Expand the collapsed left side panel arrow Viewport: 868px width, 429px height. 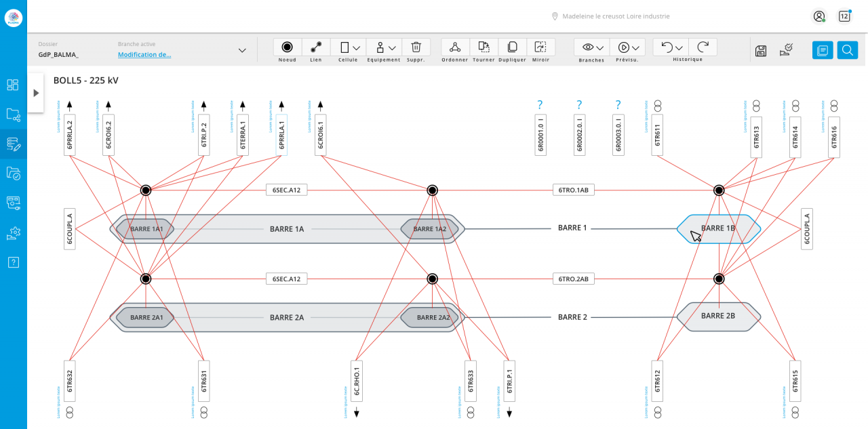[x=36, y=93]
